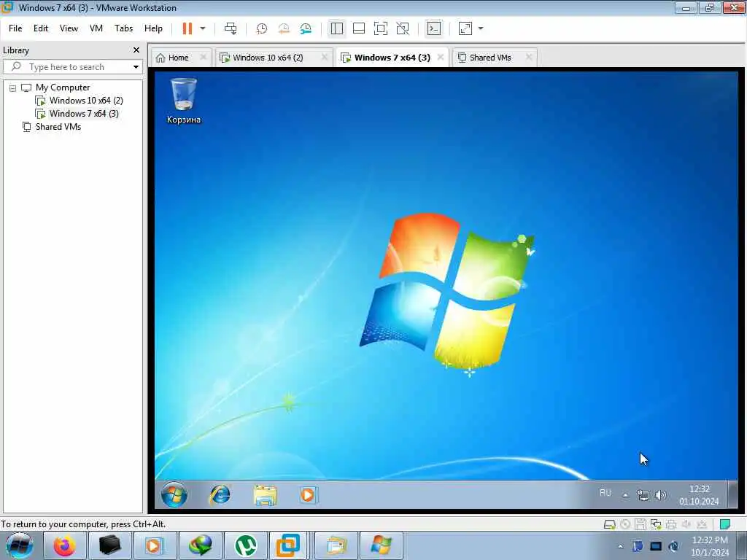Click the library search field
747x560 pixels.
click(66, 66)
